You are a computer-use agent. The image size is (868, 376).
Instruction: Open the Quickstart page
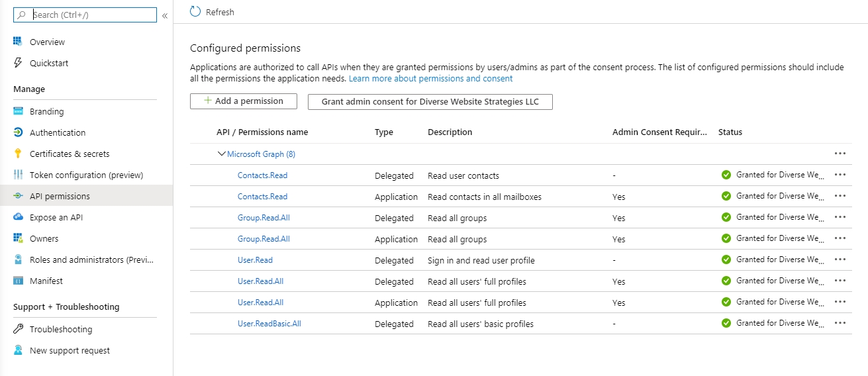pyautogui.click(x=49, y=63)
